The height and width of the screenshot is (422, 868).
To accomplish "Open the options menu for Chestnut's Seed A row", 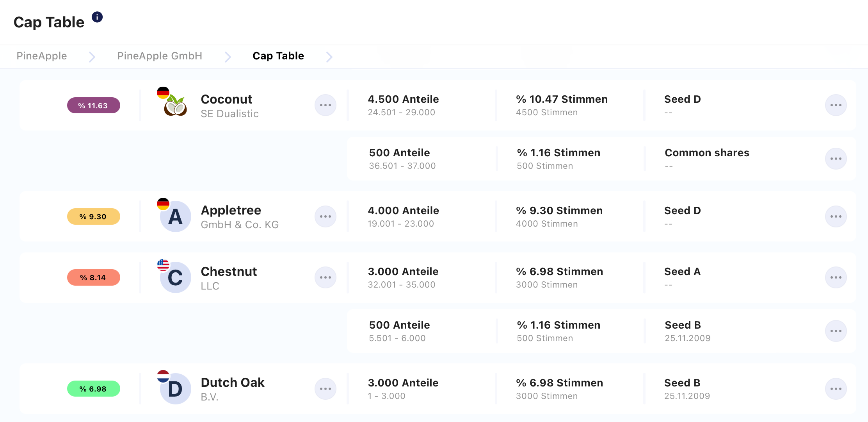I will pos(836,277).
